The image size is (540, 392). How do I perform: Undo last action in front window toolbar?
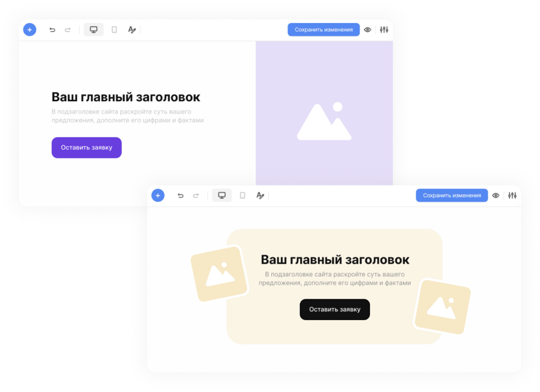[x=180, y=196]
